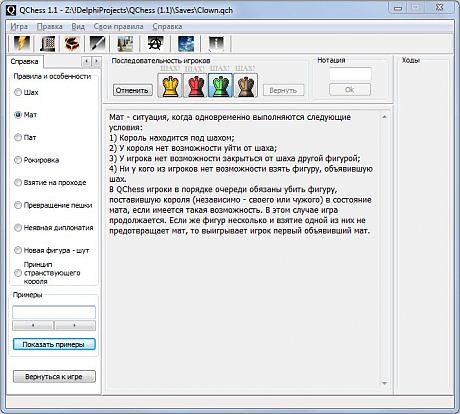
Task: Open the Правка menu
Action: pyautogui.click(x=49, y=26)
